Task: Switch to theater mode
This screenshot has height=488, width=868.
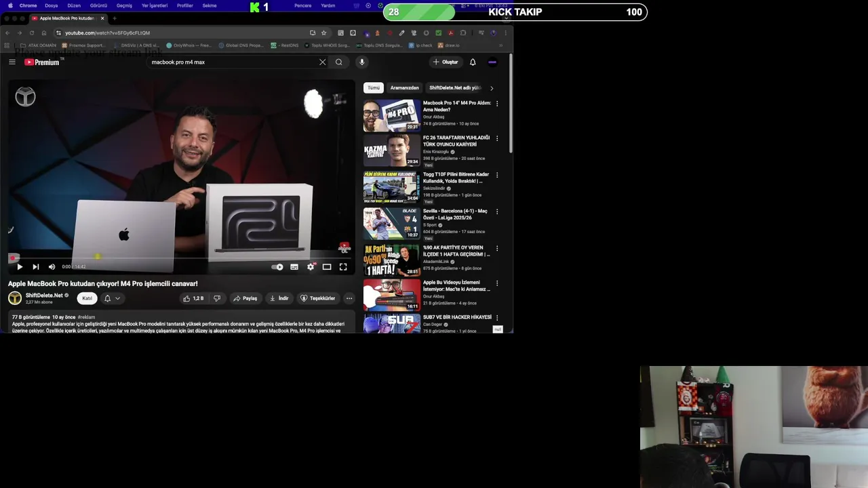Action: click(x=327, y=266)
